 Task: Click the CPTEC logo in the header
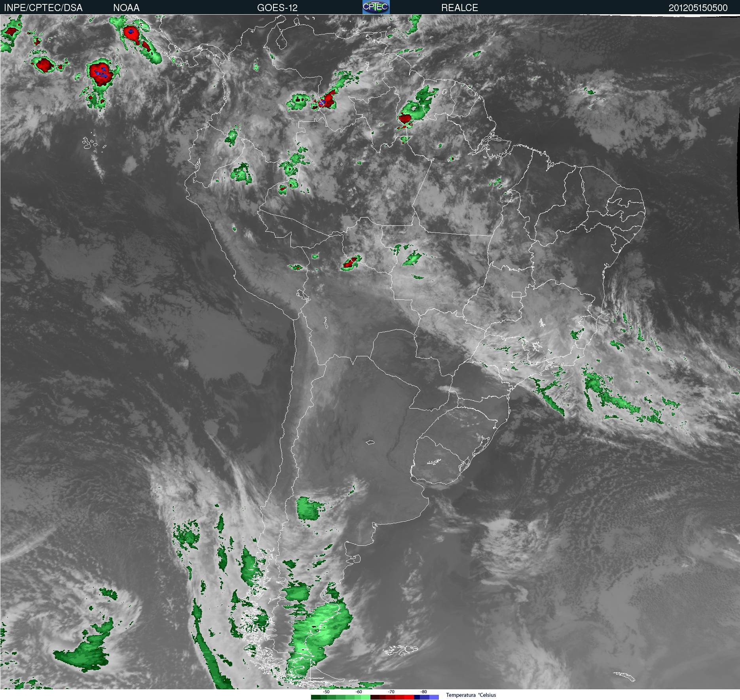click(376, 7)
